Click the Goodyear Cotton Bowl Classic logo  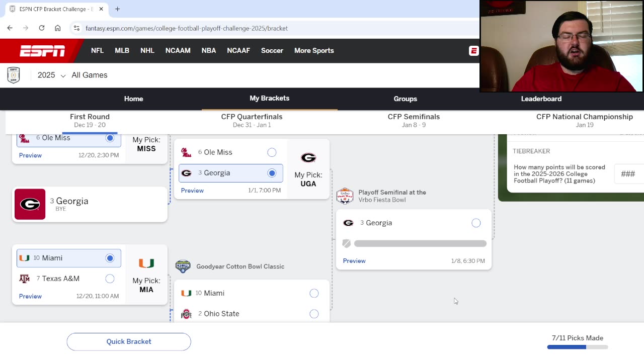pyautogui.click(x=183, y=266)
